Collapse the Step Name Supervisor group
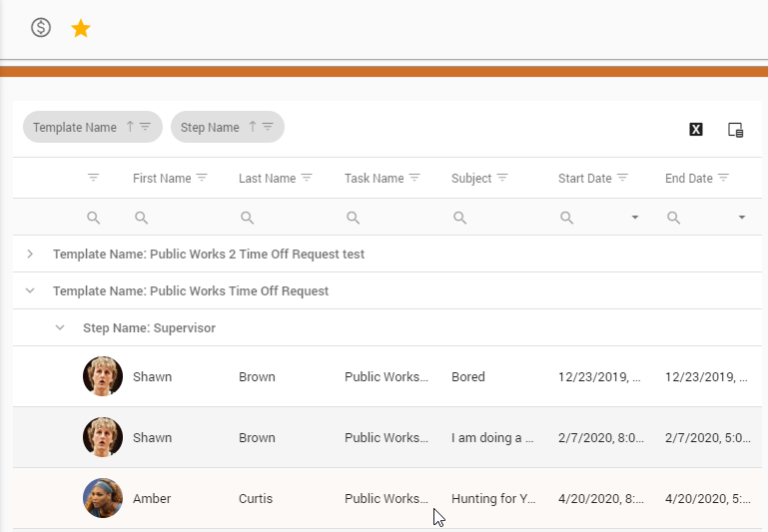Screen dimensions: 768x532 (x=60, y=328)
